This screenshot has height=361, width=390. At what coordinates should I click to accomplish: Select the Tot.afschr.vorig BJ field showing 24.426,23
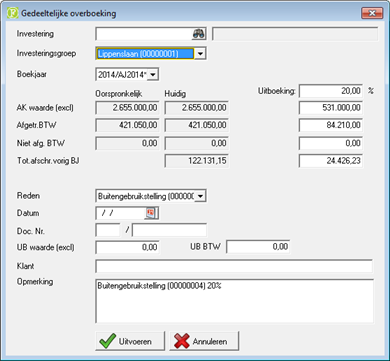pos(331,161)
